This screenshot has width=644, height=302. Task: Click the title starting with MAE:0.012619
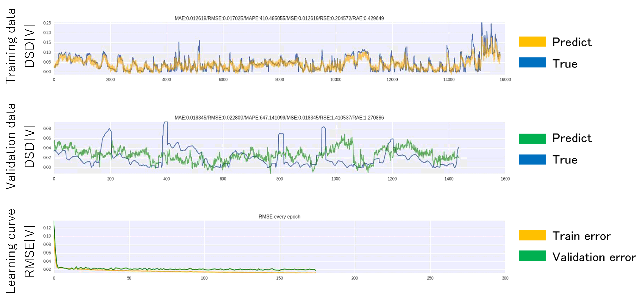[x=279, y=18]
